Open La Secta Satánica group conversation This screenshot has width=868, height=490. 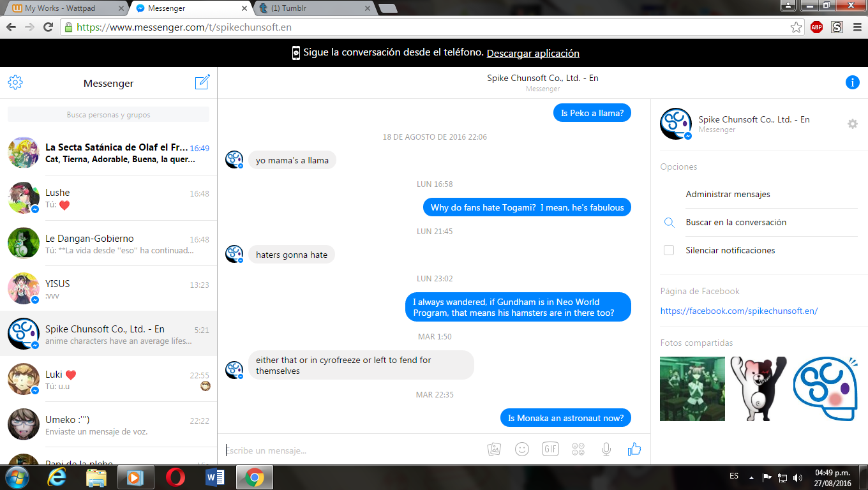tap(108, 152)
